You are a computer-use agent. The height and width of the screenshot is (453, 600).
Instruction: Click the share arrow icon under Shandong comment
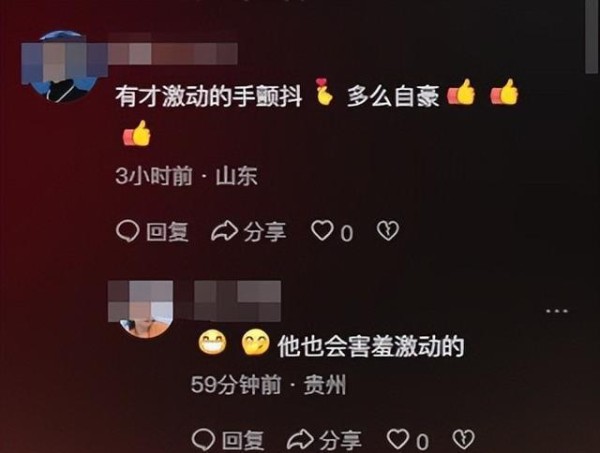[x=224, y=231]
